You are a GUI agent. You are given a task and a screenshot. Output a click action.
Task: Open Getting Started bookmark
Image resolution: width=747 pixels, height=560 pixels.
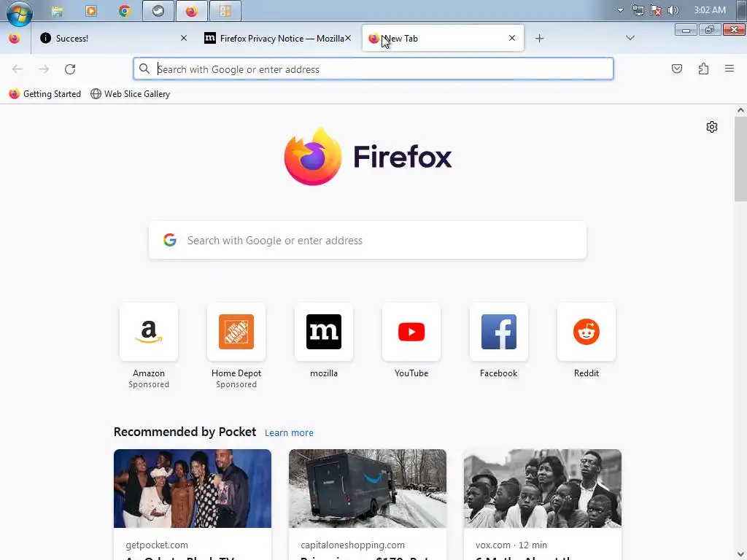click(x=44, y=94)
